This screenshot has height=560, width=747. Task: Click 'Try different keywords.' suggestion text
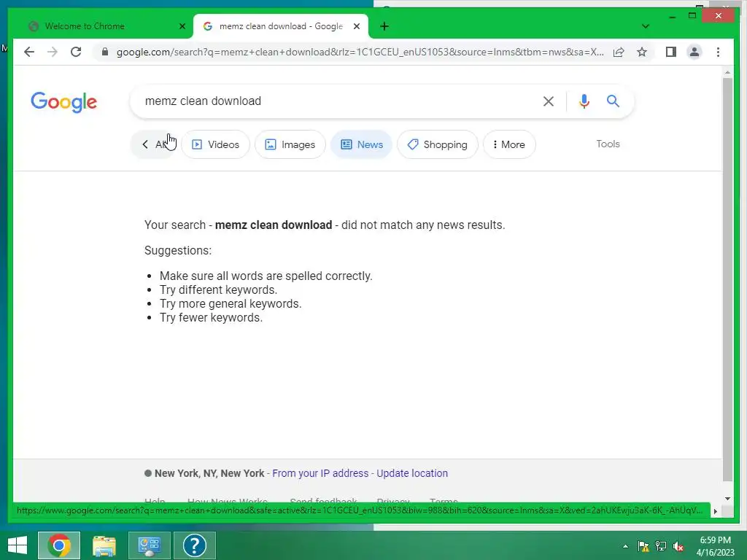point(218,290)
